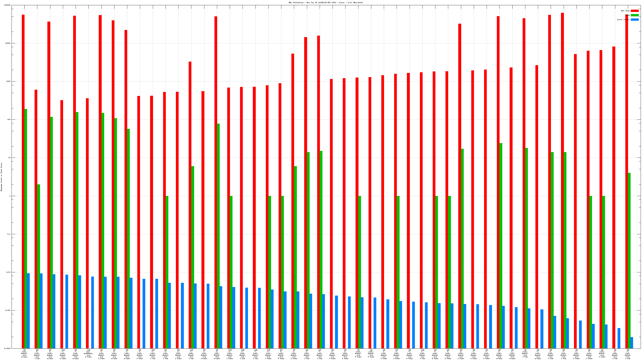
Task: Click the 1 tick label on the y-axis
Action: [x=10, y=196]
